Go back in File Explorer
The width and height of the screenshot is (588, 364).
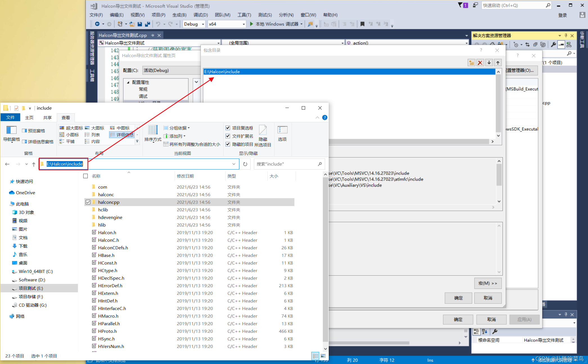(7, 164)
